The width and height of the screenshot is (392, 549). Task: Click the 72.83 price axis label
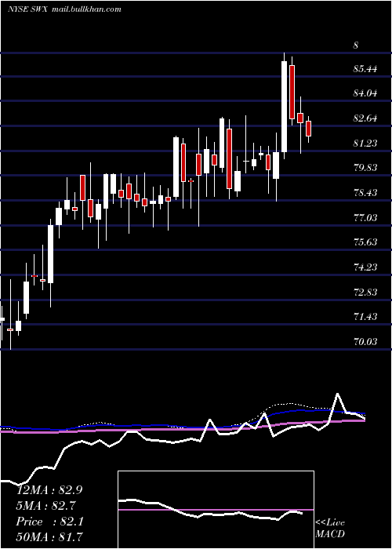365,292
